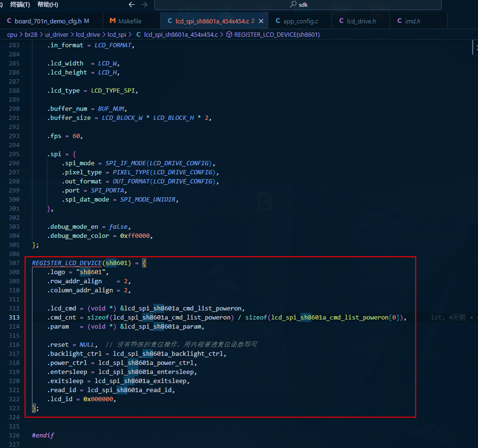
Task: Open REGISTER_LCD_DEVICE(sh8601) breadcrumb symbol
Action: coord(277,34)
